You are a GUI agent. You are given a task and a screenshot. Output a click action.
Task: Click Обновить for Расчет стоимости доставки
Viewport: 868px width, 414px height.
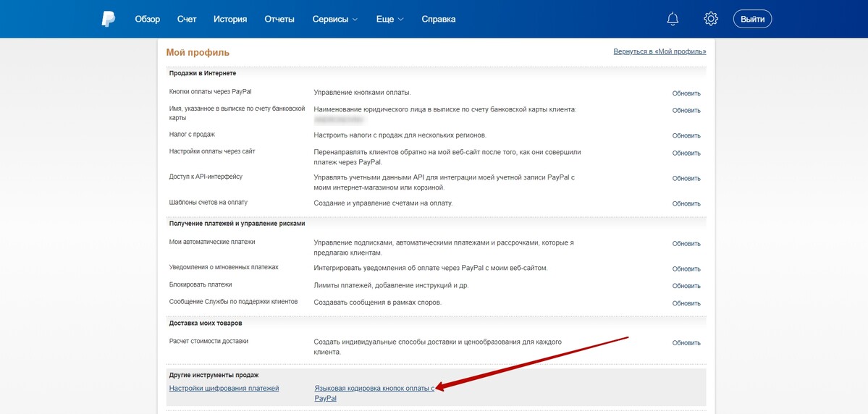pos(686,342)
